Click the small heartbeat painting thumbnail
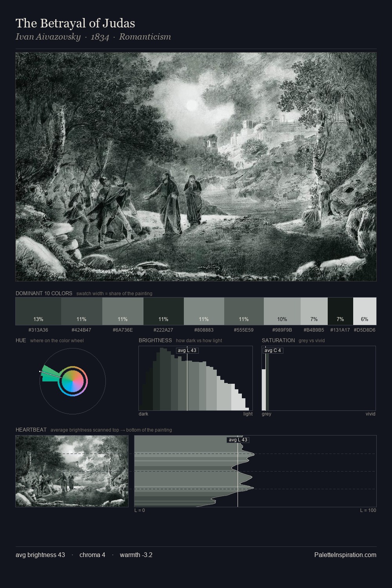 tap(72, 471)
